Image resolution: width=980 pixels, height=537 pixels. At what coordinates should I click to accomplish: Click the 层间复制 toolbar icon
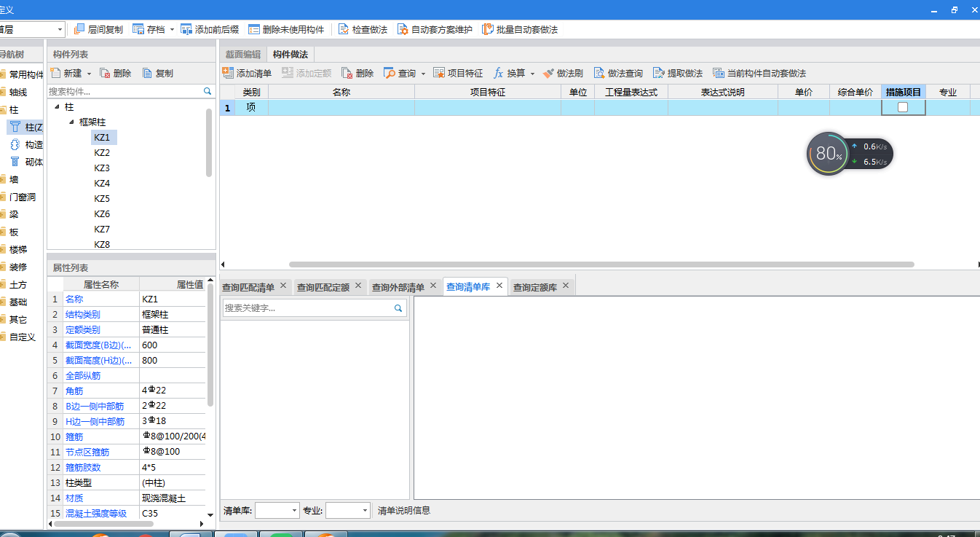point(80,29)
